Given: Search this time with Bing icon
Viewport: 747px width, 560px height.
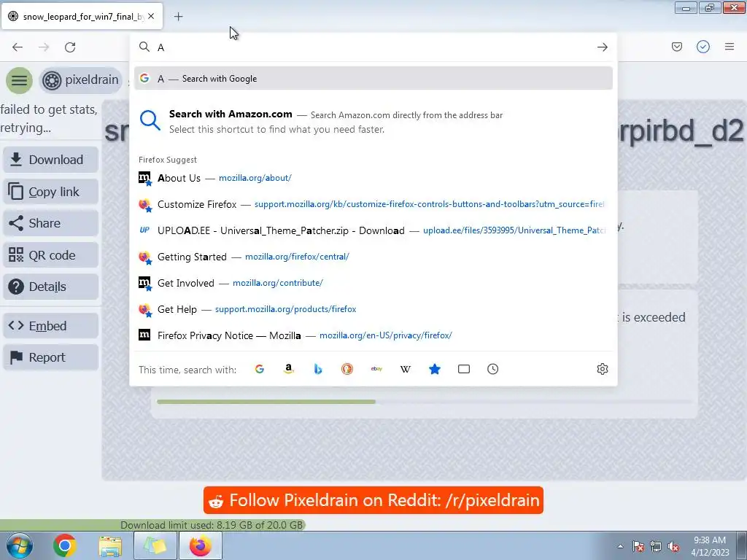Looking at the screenshot, I should [318, 369].
